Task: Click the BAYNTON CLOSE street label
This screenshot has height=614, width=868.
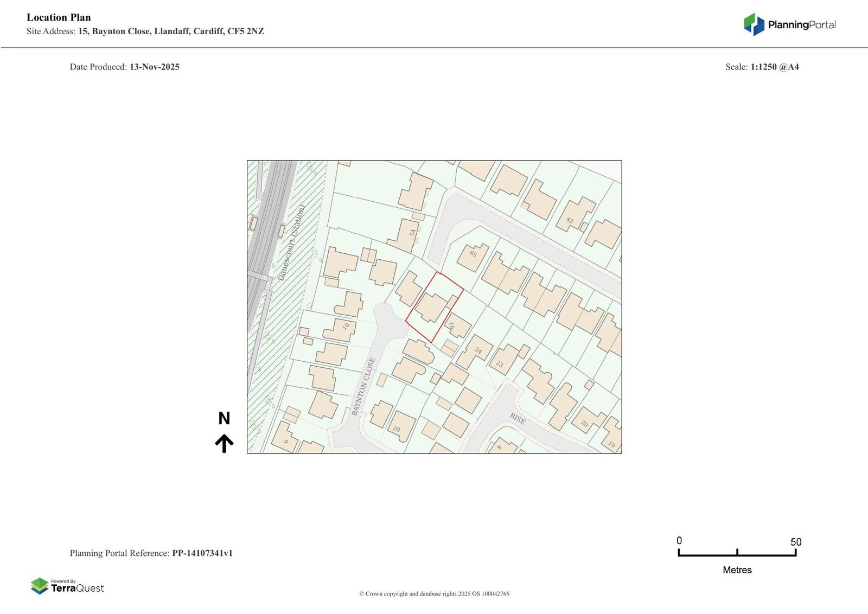Action: pyautogui.click(x=363, y=387)
